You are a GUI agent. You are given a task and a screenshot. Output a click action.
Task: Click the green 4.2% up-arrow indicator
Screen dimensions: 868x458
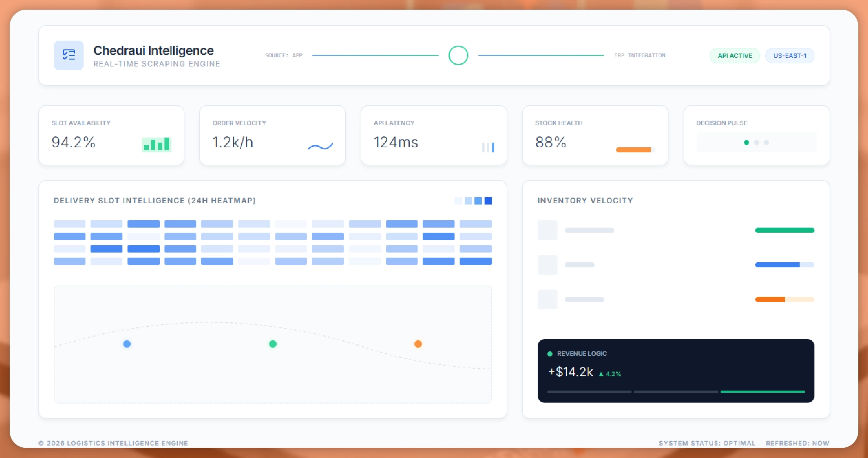pos(610,374)
